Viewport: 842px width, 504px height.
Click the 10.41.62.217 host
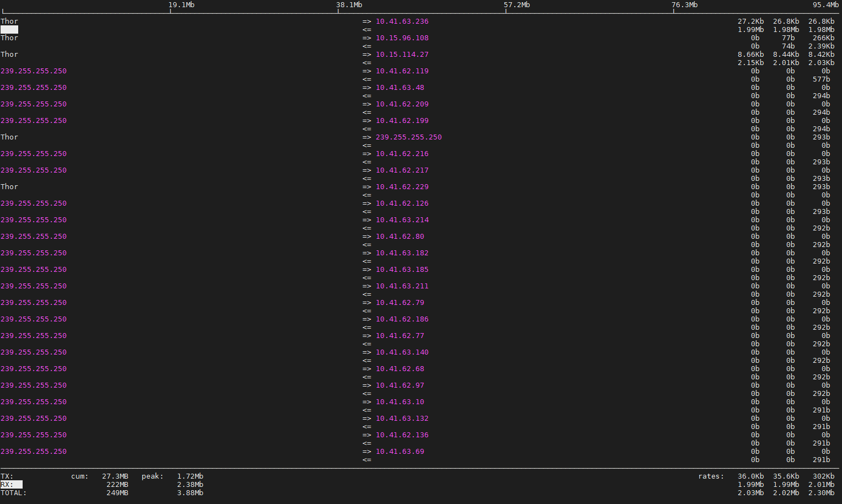[x=402, y=170]
